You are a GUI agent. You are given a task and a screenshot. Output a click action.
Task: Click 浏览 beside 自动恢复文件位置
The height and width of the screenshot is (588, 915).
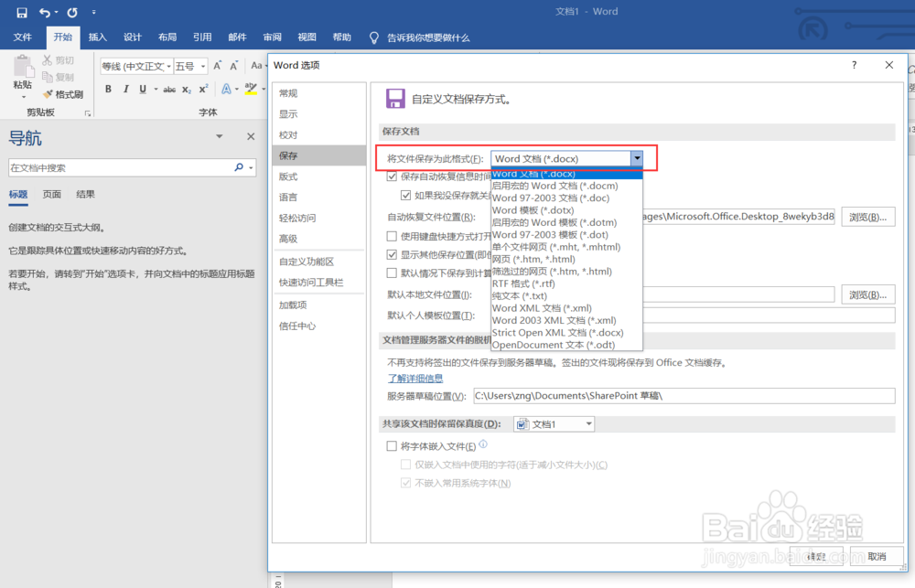868,217
